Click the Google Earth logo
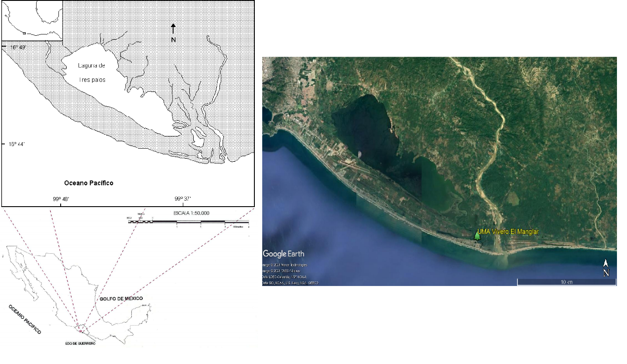This screenshot has width=627, height=364. (284, 254)
